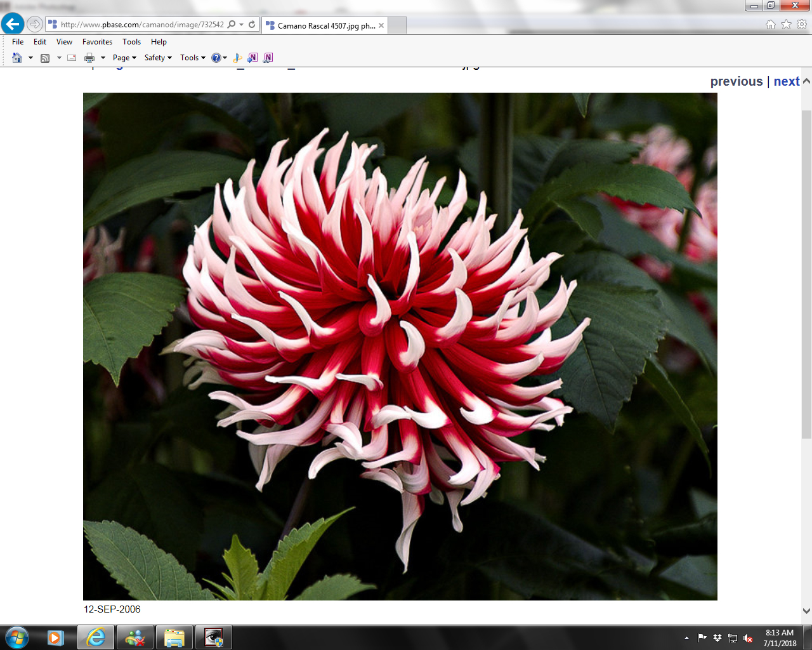The width and height of the screenshot is (812, 650).
Task: Open the File menu
Action: (x=18, y=42)
